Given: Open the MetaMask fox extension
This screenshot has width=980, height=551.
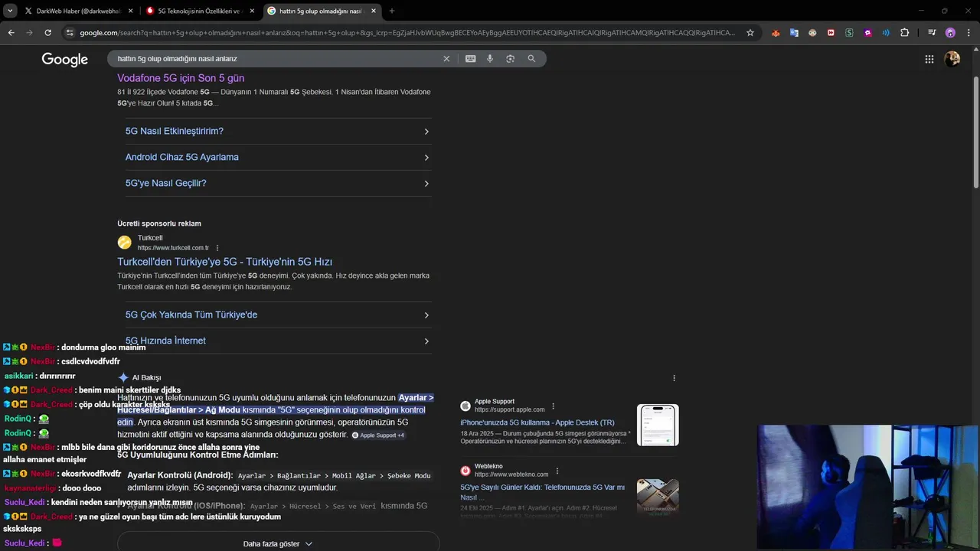Looking at the screenshot, I should click(x=776, y=33).
